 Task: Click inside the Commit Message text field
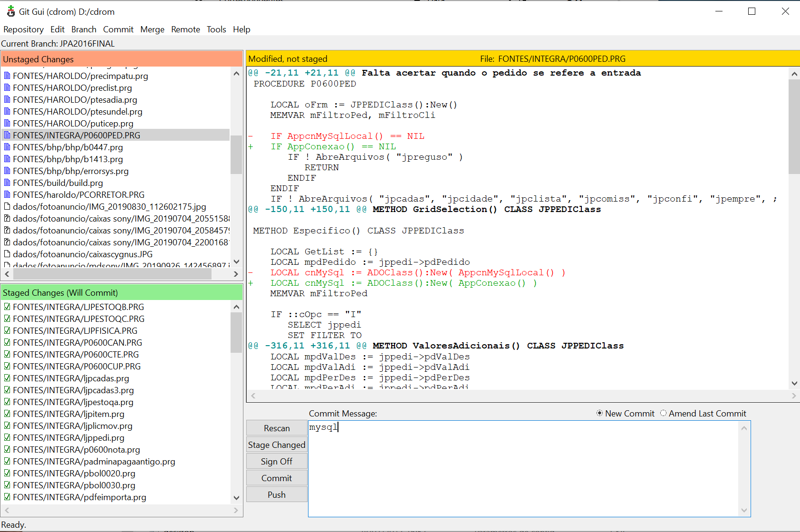pos(523,468)
